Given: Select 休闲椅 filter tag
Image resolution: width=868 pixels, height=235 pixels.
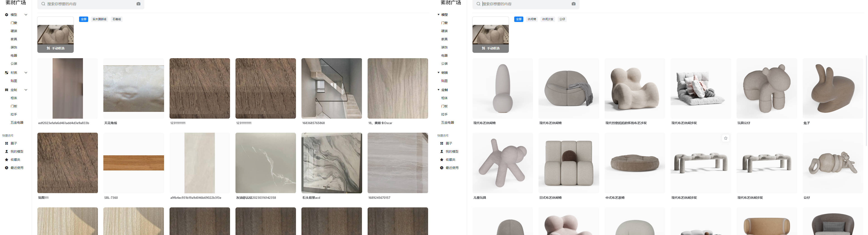Looking at the screenshot, I should [x=532, y=19].
